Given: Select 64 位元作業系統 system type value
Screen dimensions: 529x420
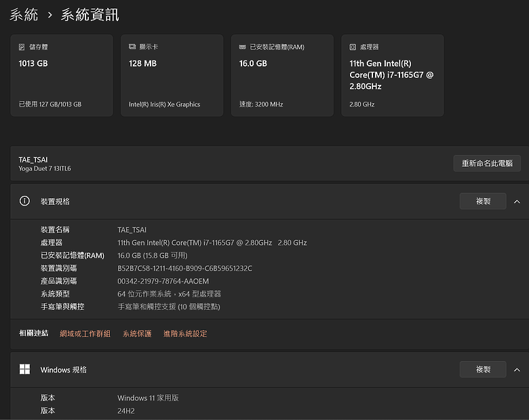Looking at the screenshot, I should pos(169,294).
